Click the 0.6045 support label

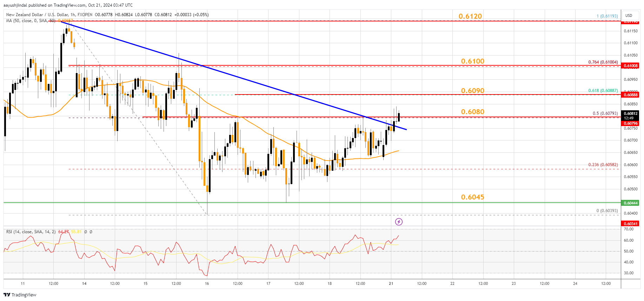coord(473,197)
